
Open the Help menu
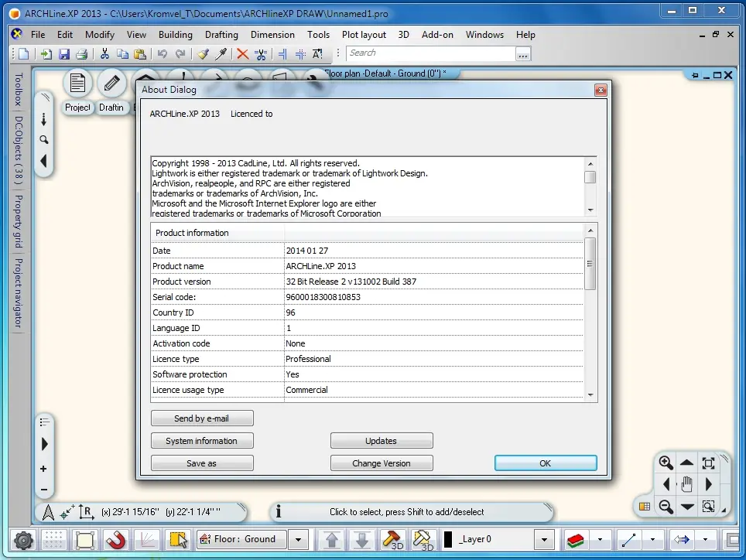tap(525, 35)
